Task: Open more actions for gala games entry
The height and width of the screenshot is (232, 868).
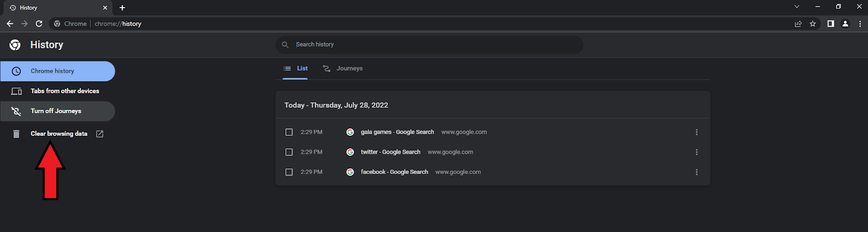Action: [x=697, y=132]
